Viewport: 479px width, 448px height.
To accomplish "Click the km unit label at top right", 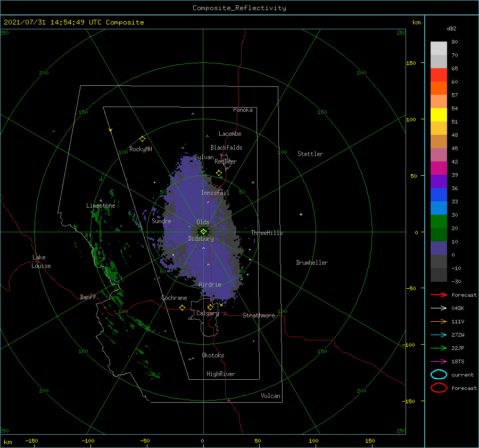I will [416, 22].
